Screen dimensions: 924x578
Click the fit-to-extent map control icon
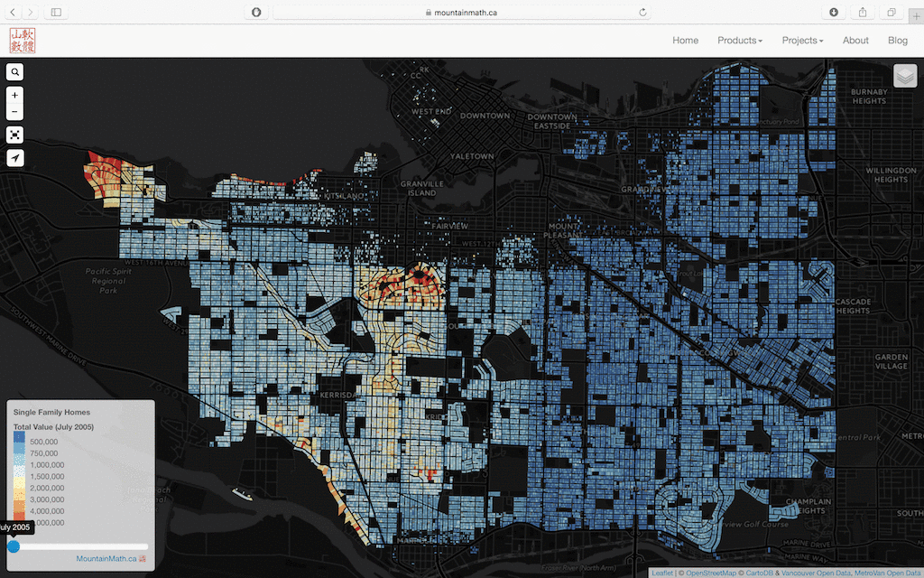tap(15, 135)
